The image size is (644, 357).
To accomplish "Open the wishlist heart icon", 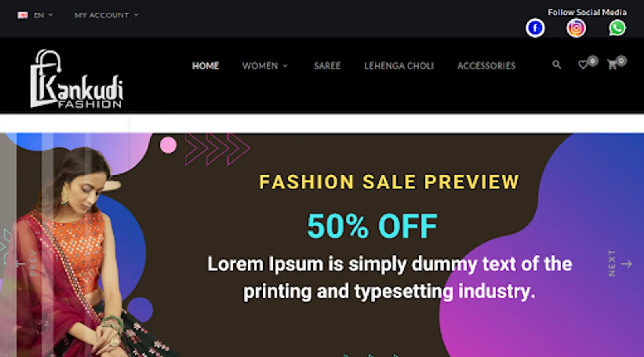I will 583,65.
